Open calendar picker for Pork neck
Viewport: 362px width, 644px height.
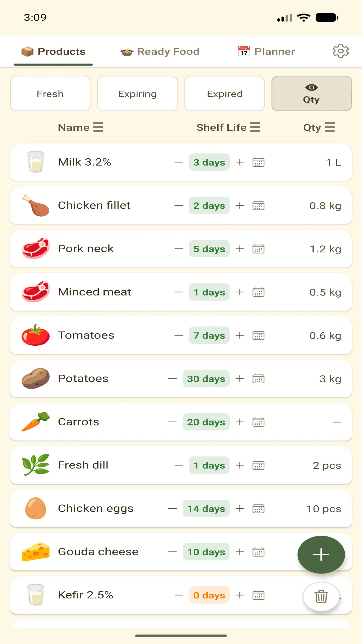pyautogui.click(x=258, y=249)
